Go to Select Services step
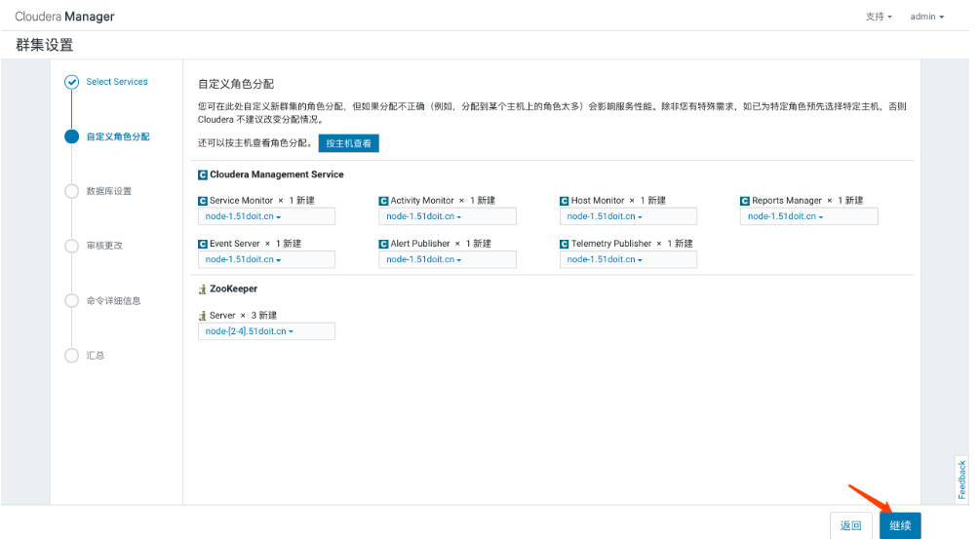Viewport: 980px width, 539px height. 117,82
